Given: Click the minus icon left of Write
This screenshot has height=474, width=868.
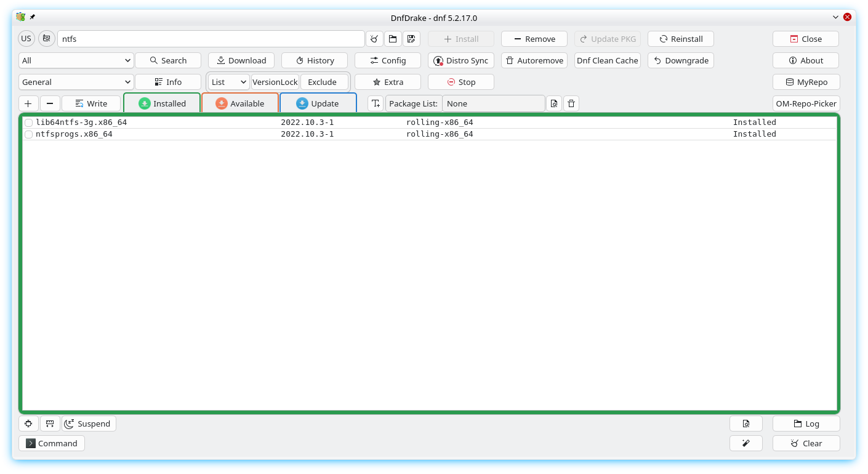Looking at the screenshot, I should tap(50, 103).
